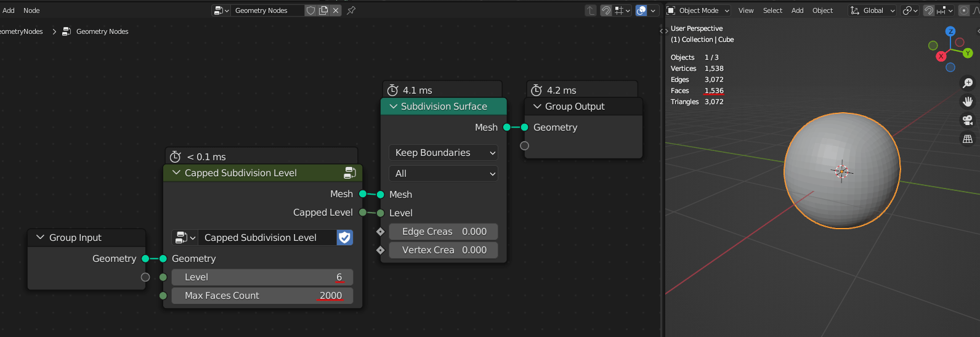Screen dimensions: 980x337
Task: Browse node groups in Capped Subdivision Level node
Action: pos(185,238)
